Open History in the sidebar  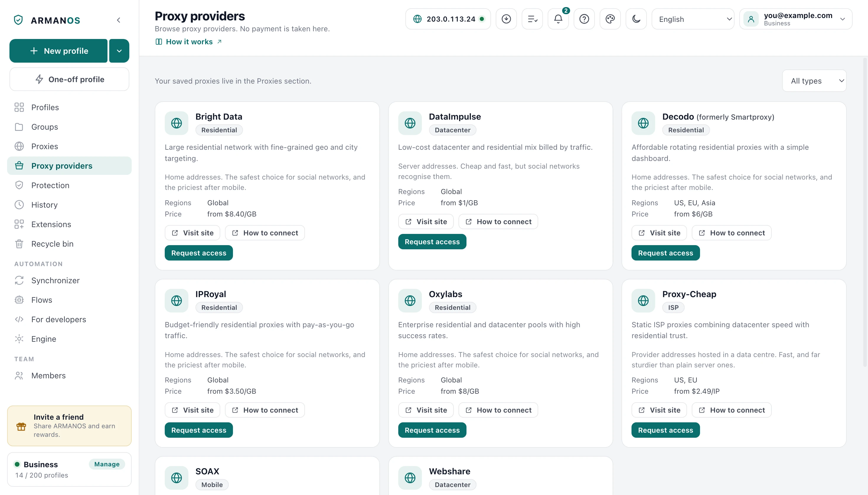[x=69, y=205]
